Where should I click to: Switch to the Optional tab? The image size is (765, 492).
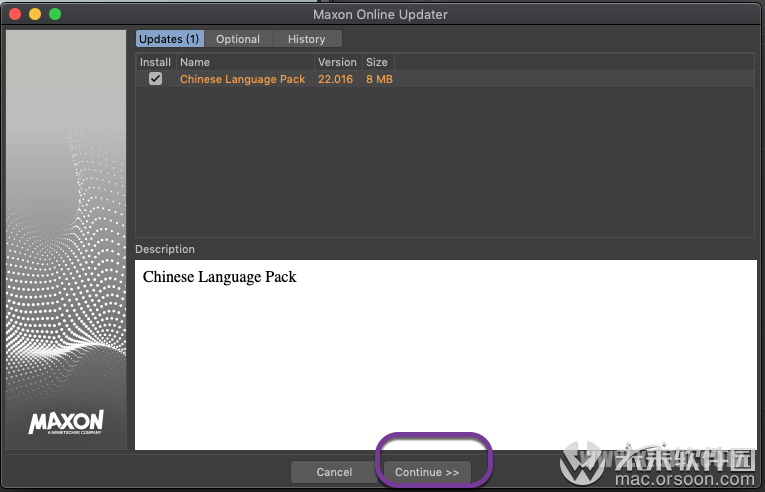pos(238,39)
